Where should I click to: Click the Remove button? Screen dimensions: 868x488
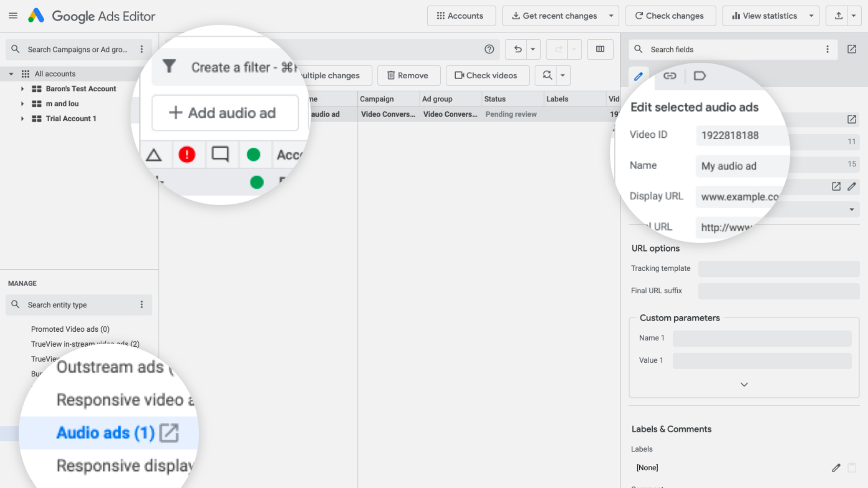coord(408,75)
